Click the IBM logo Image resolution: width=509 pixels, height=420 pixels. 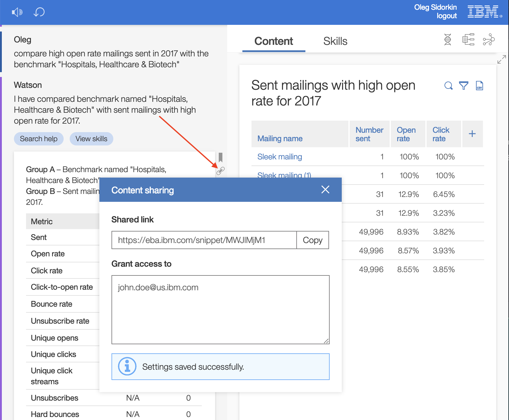tap(484, 12)
